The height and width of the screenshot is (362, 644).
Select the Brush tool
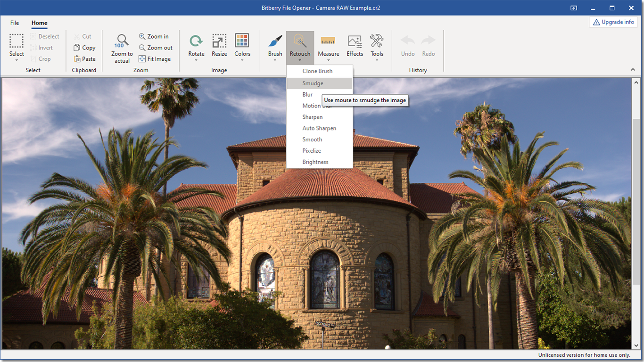coord(274,45)
